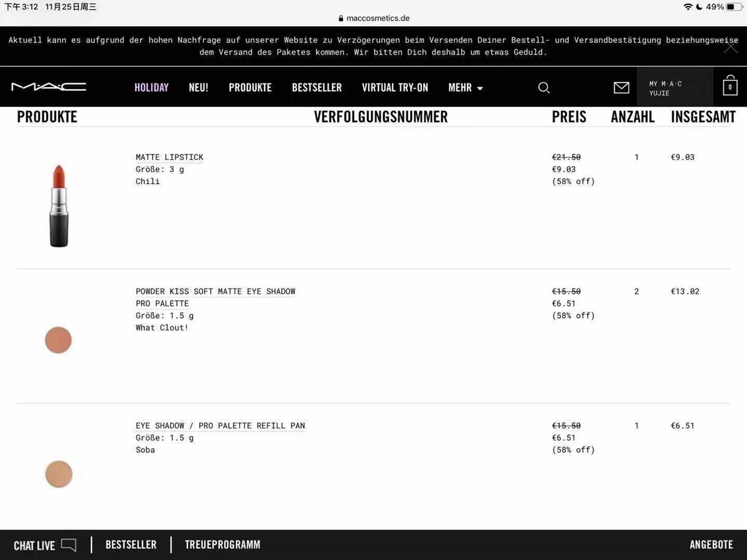Open the MY M·A·C YUJIE account menu

pos(675,88)
